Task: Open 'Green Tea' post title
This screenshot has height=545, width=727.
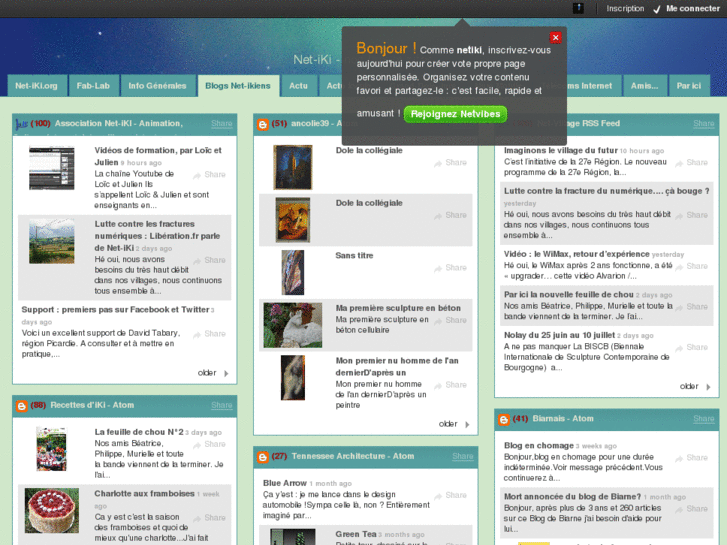Action: point(356,534)
